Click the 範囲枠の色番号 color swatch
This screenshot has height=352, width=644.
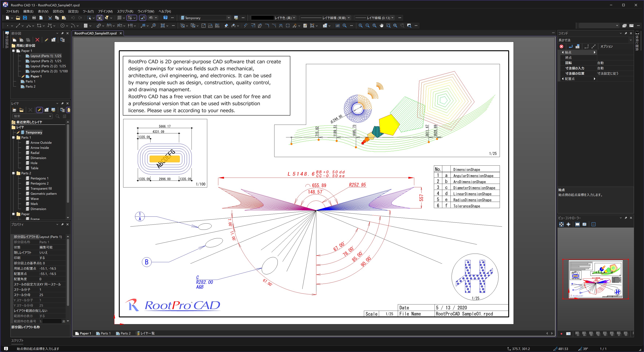[52, 321]
